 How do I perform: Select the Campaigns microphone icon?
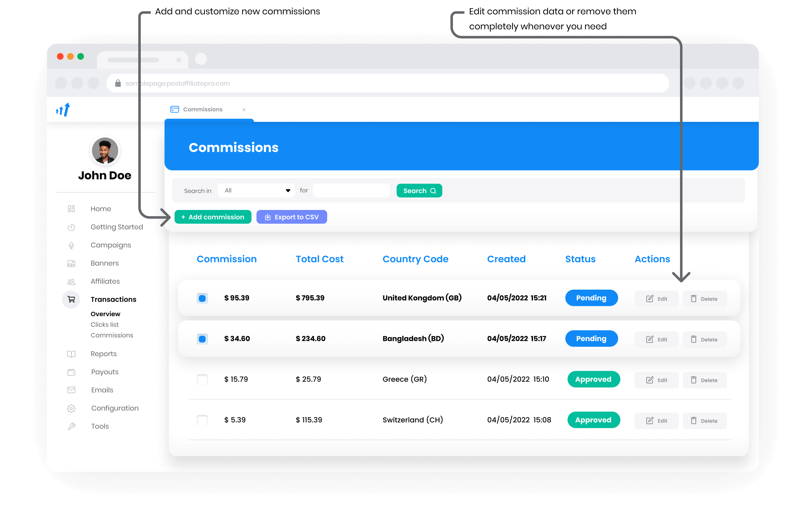[x=71, y=245]
